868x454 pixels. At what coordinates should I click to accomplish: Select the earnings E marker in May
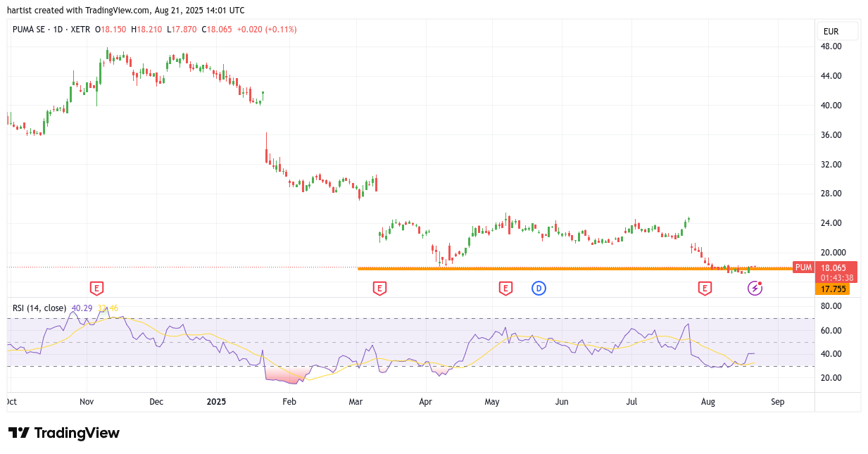tap(505, 287)
